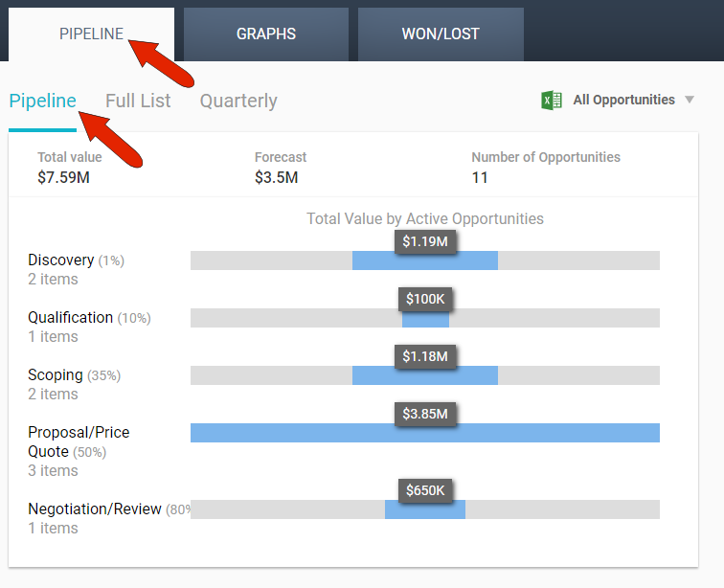Click the $3.85M value tag

425,414
